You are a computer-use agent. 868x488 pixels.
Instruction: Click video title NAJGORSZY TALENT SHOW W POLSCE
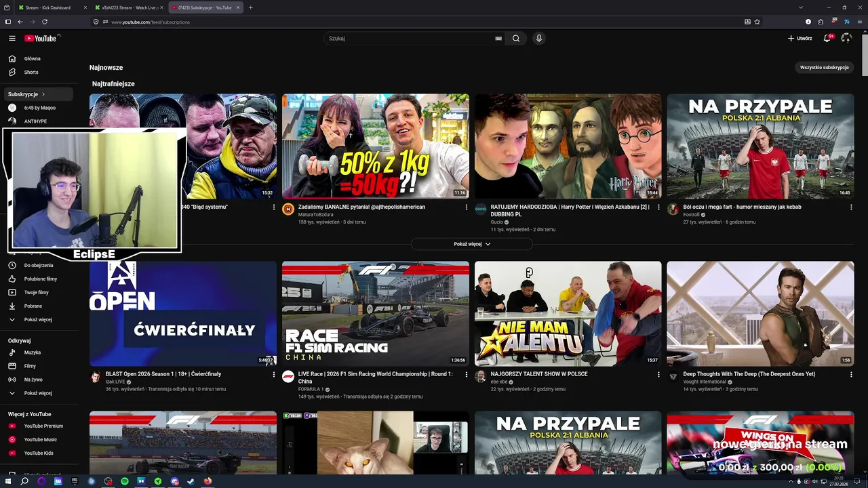tap(539, 374)
